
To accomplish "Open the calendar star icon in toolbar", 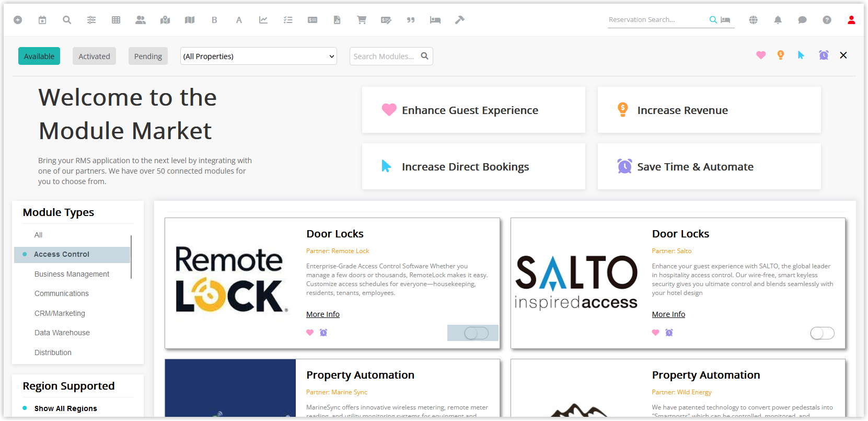I will (42, 20).
